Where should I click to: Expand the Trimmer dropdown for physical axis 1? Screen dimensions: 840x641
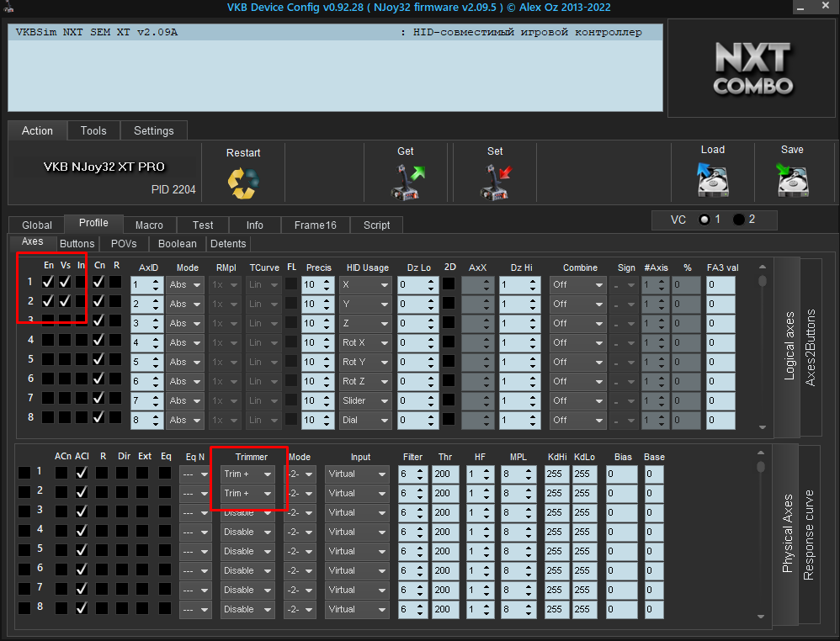(x=247, y=474)
